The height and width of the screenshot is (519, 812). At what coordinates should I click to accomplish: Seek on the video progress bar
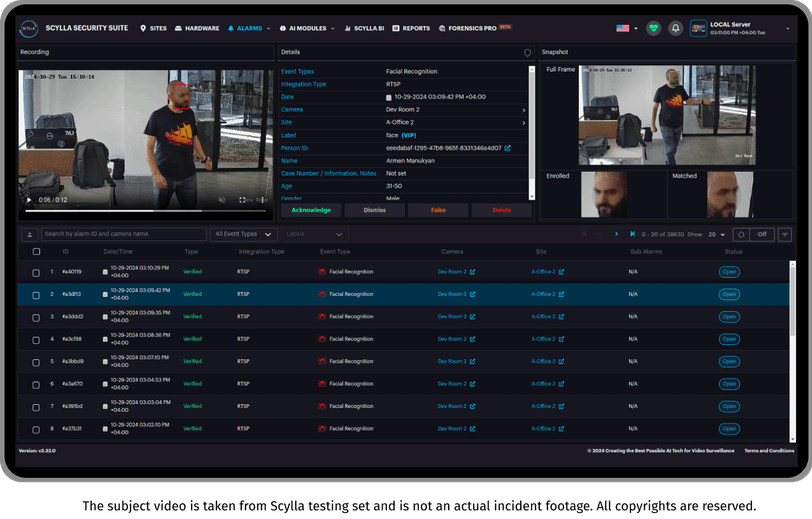click(146, 211)
